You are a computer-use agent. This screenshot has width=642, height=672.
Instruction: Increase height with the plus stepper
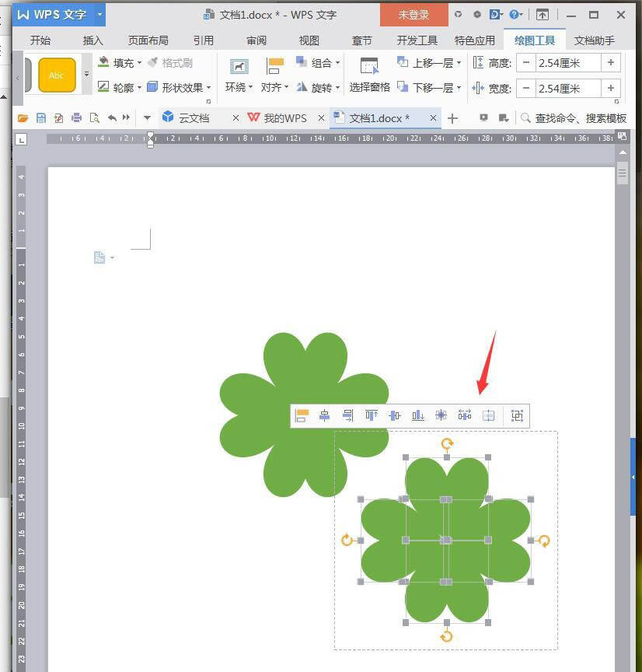pos(611,63)
